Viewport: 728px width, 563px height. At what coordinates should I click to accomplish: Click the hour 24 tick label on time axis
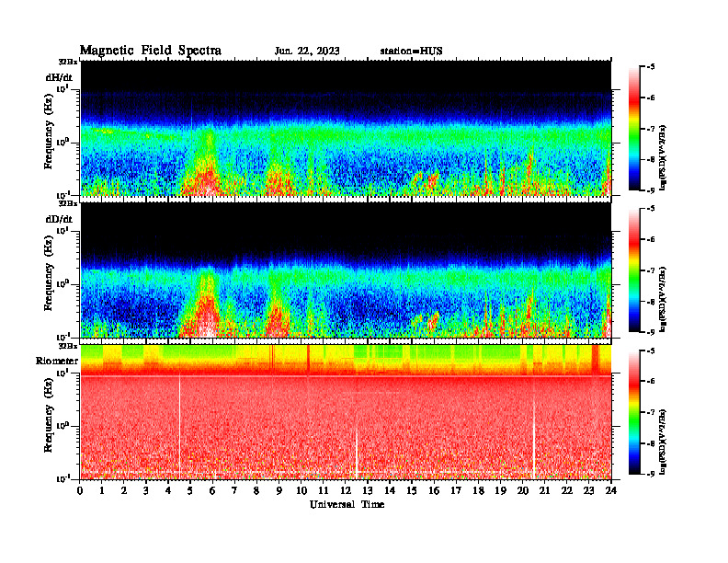[611, 490]
